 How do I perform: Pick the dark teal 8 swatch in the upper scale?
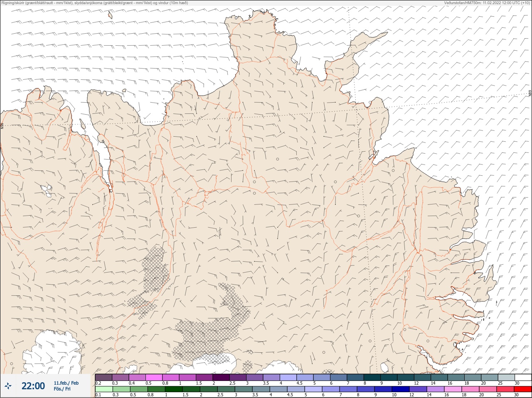pyautogui.click(x=372, y=377)
